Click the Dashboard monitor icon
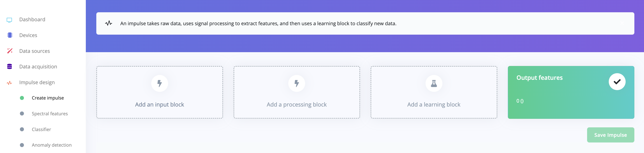Screen dimensions: 644x153 click(9, 20)
